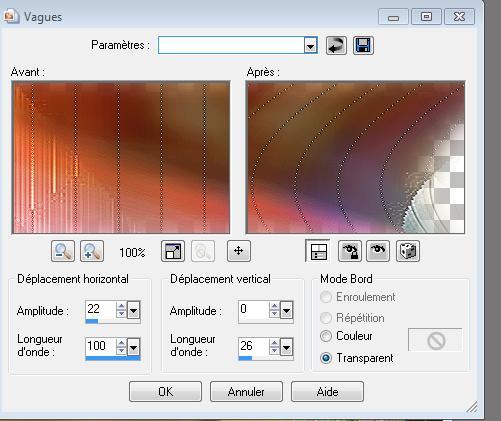The width and height of the screenshot is (501, 421).
Task: Select the navigate pan arrows icon
Action: [x=239, y=251]
